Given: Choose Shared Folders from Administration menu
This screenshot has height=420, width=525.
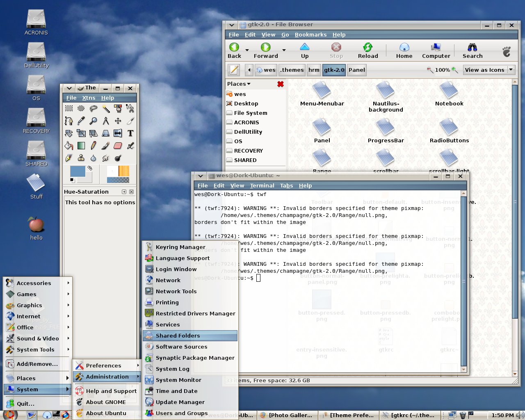Looking at the screenshot, I should click(x=190, y=336).
